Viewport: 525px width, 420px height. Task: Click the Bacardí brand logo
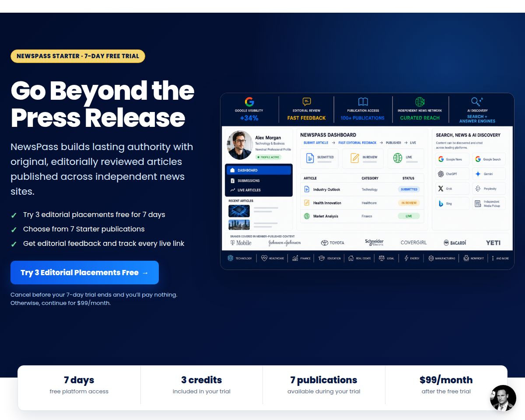[x=455, y=242]
